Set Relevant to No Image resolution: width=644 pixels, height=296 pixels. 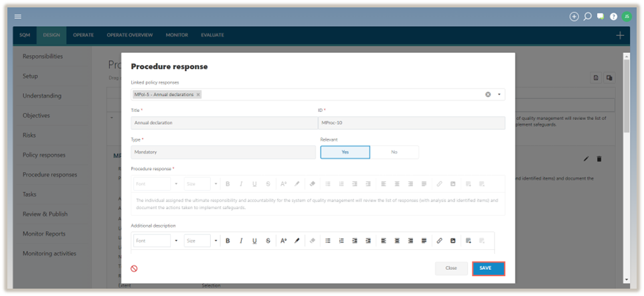(x=394, y=152)
